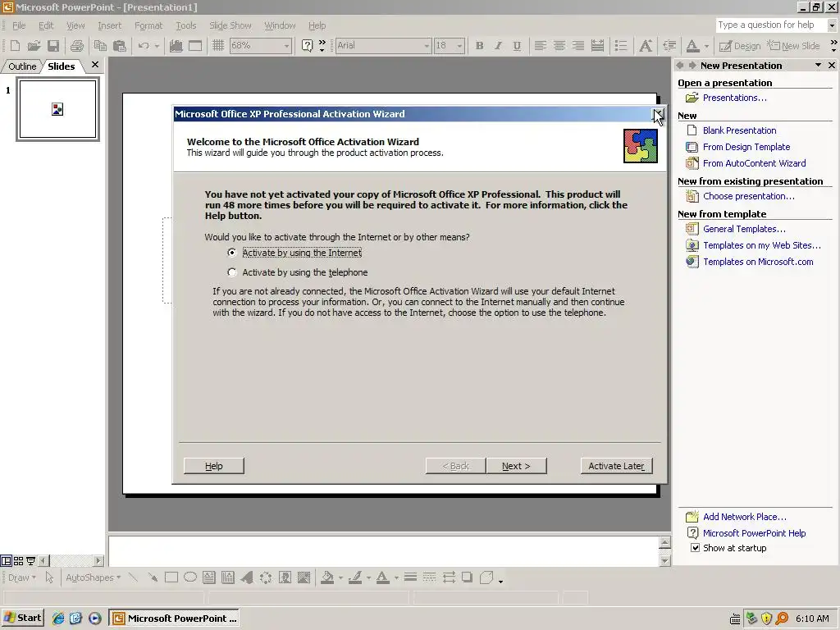Open Blank Presentation link
This screenshot has height=630, width=840.
[x=739, y=130]
